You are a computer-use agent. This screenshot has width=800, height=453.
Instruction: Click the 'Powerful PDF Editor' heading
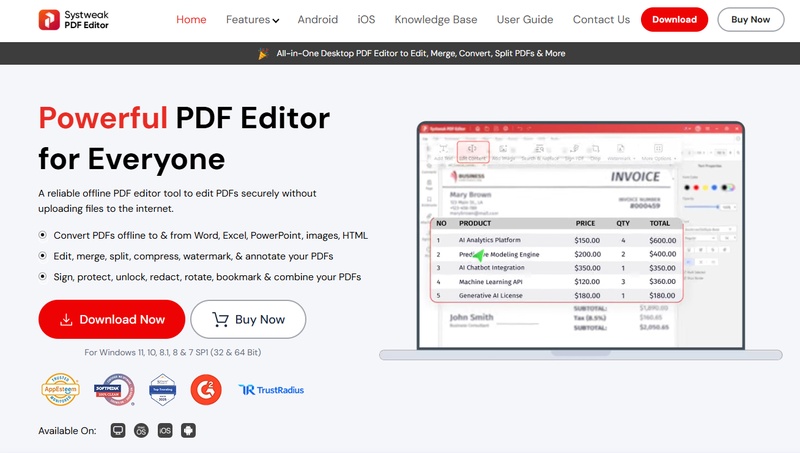(184, 138)
